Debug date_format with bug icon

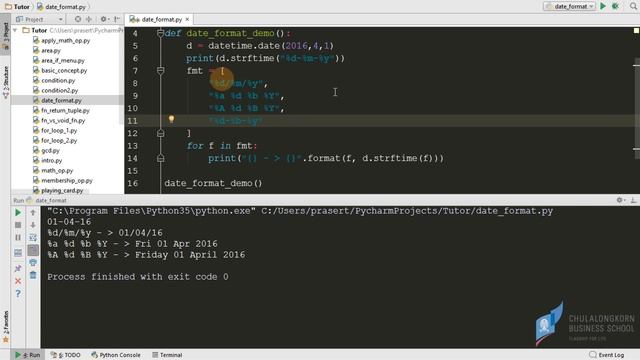(x=615, y=6)
